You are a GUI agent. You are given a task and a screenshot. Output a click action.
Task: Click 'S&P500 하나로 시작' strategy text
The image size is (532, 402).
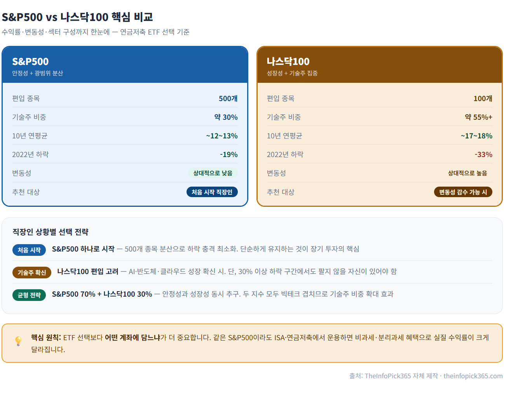(x=83, y=249)
